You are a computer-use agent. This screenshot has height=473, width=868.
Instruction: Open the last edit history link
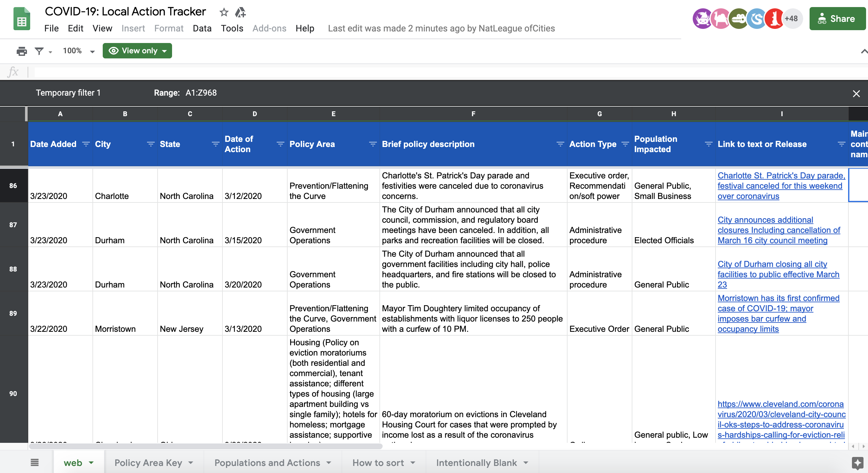coord(441,28)
